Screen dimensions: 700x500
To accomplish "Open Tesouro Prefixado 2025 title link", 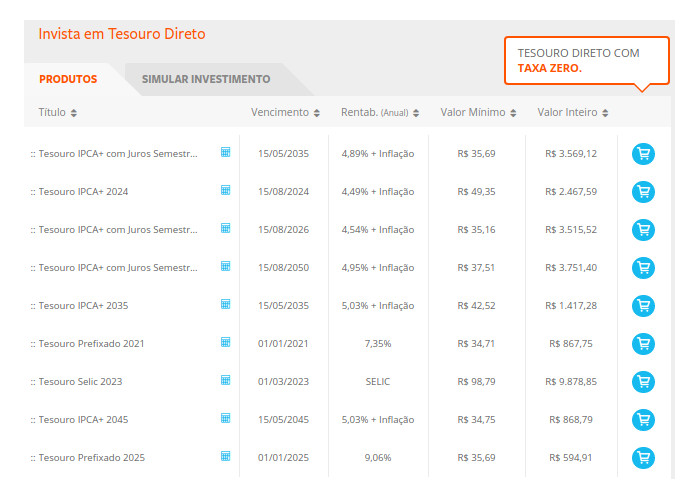I will [91, 458].
